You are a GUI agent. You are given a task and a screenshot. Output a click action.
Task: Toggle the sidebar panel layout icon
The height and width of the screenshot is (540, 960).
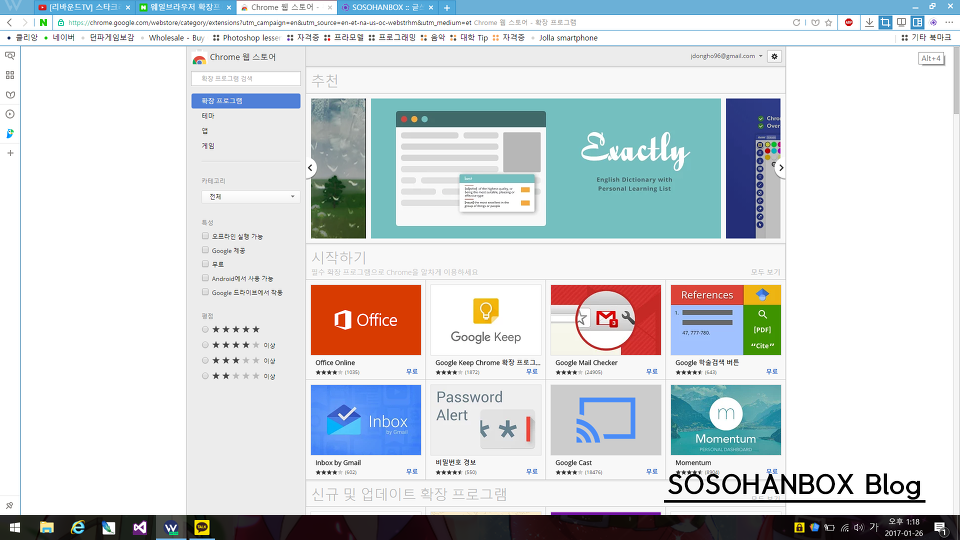tap(917, 23)
